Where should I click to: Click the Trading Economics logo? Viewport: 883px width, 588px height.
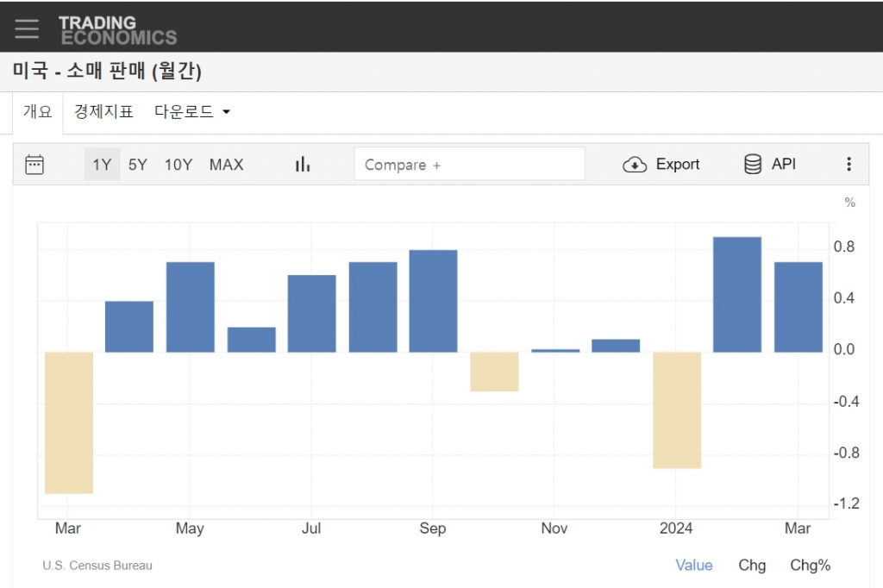pos(117,30)
